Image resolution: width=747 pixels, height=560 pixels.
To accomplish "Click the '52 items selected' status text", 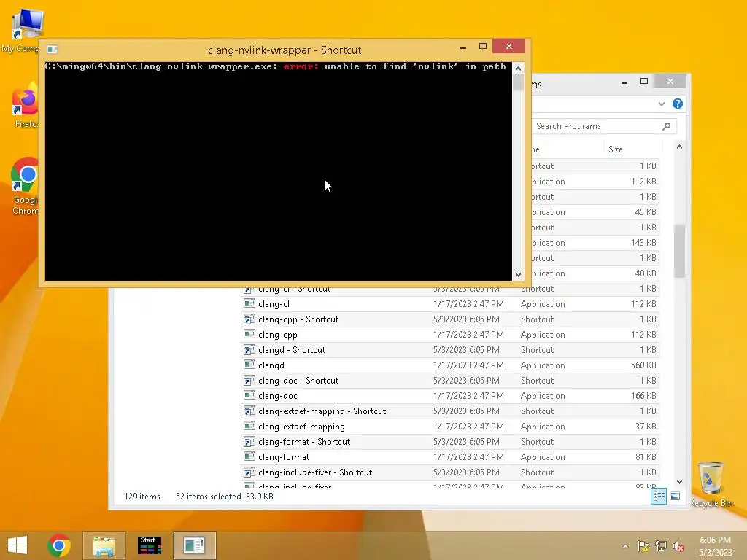I will 208,496.
